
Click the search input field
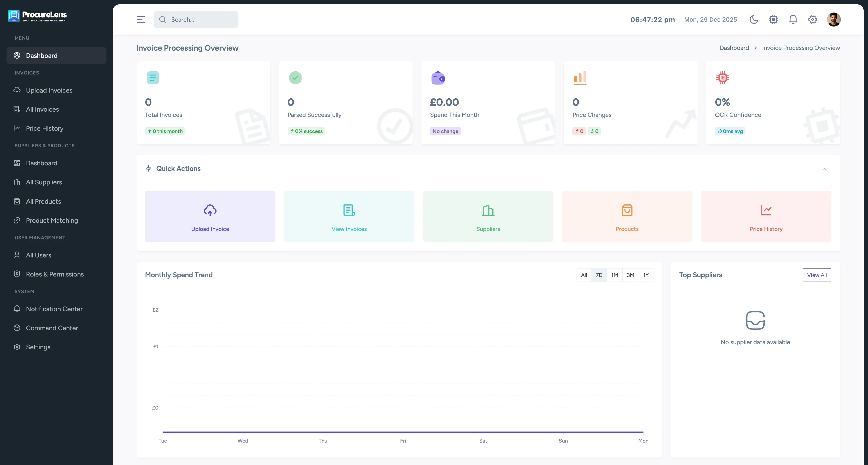[196, 20]
